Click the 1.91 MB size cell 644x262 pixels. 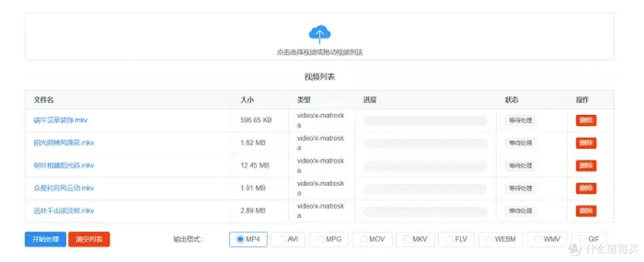coord(253,188)
